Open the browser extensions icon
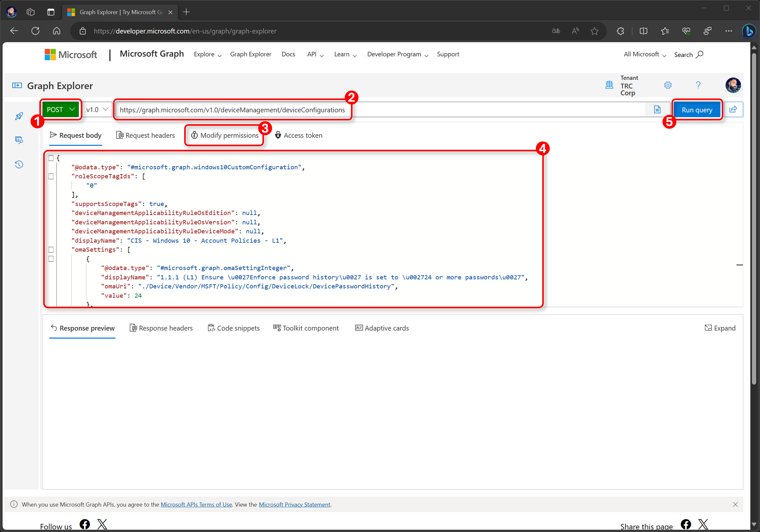Screen dimensions: 760x532 tap(621, 31)
